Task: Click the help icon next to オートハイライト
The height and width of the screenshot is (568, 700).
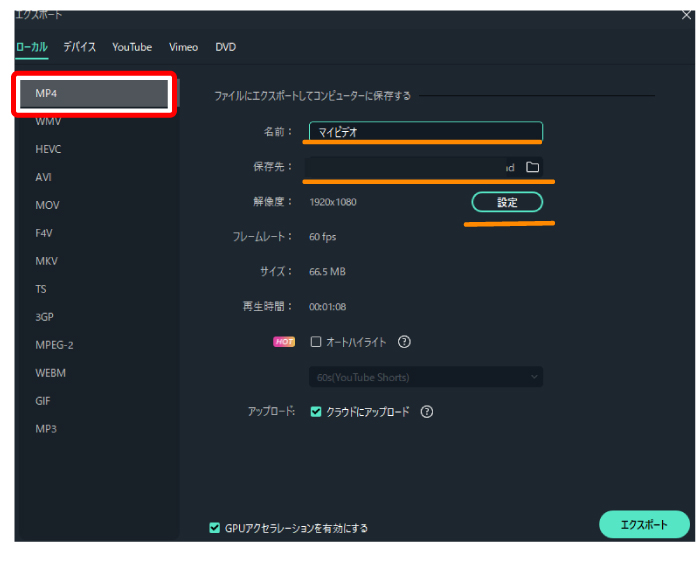Action: (405, 342)
